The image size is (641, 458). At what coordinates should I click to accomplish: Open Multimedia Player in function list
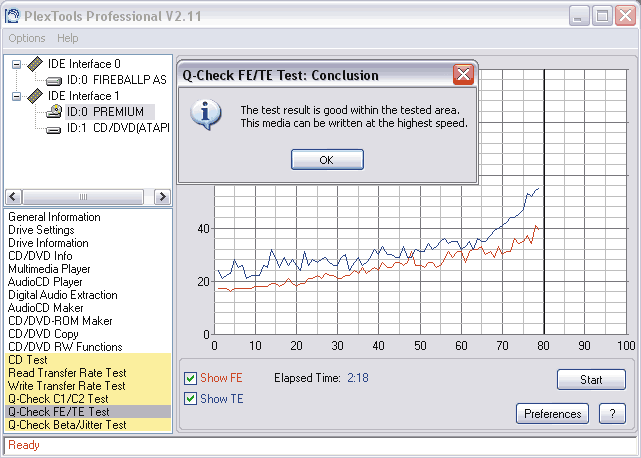click(49, 269)
